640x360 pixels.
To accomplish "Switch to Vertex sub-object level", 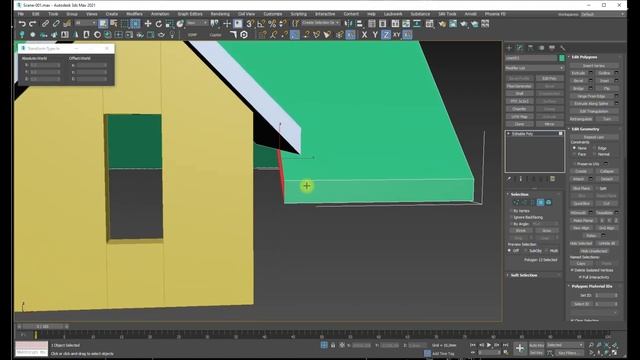I will (x=516, y=202).
